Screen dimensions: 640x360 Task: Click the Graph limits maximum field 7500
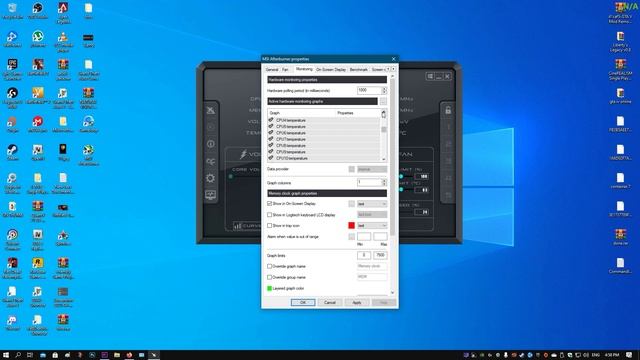click(380, 255)
